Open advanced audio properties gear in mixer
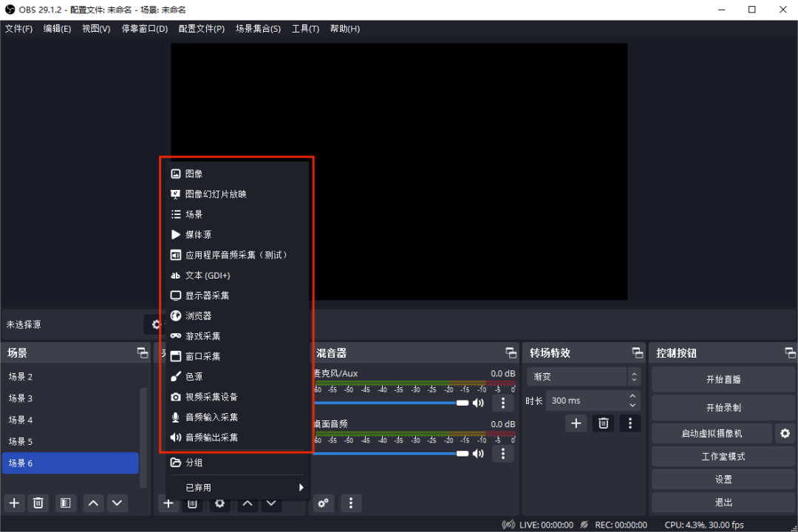The height and width of the screenshot is (532, 798). (323, 503)
